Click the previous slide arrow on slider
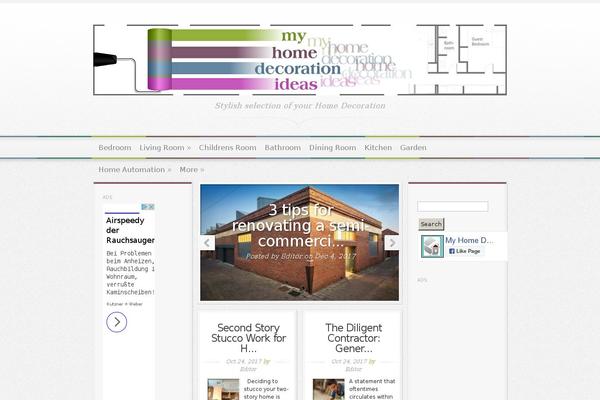The width and height of the screenshot is (600, 400). point(207,243)
